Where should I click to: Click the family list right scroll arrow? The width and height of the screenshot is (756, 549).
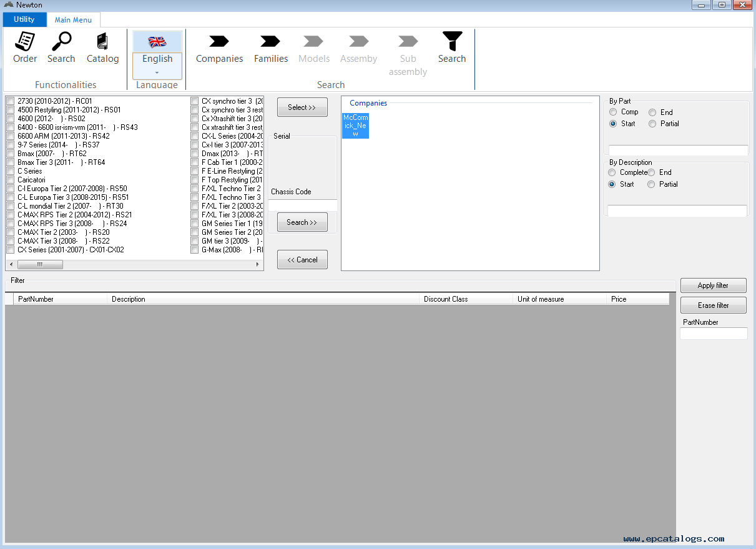(x=258, y=265)
